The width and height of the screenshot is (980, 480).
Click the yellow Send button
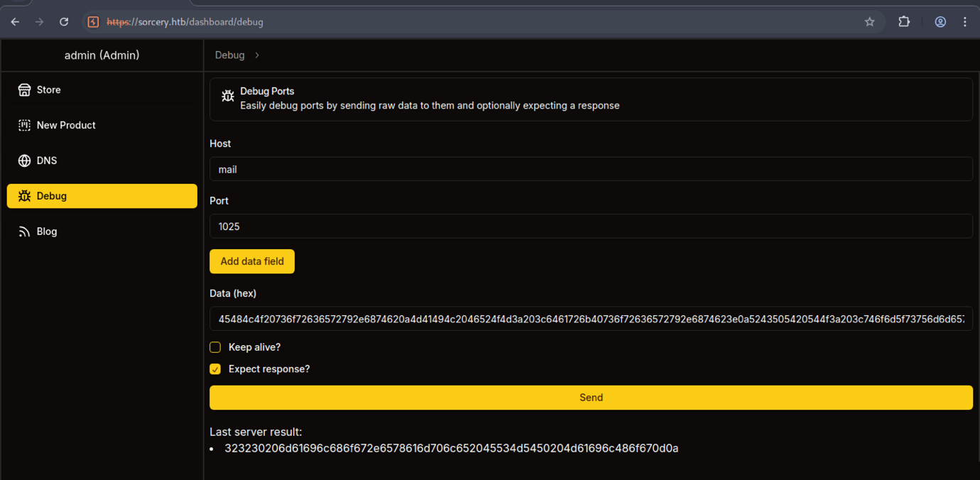coord(590,398)
